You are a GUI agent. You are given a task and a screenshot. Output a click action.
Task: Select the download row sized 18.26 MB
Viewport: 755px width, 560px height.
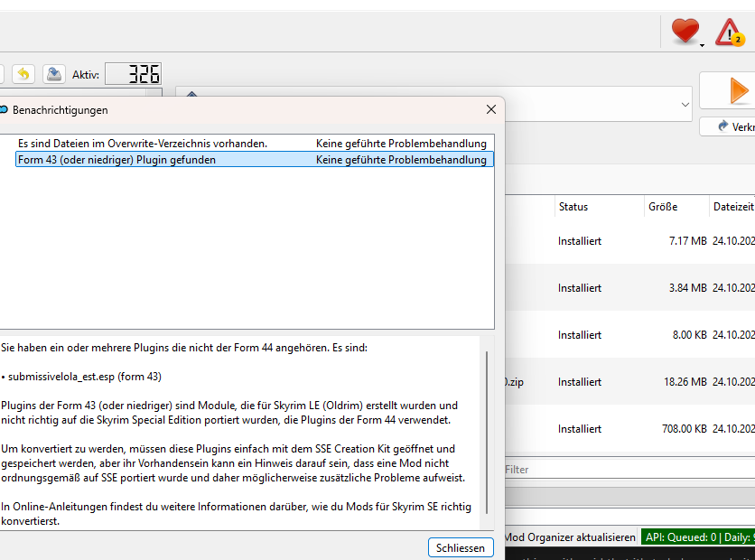pyautogui.click(x=629, y=382)
